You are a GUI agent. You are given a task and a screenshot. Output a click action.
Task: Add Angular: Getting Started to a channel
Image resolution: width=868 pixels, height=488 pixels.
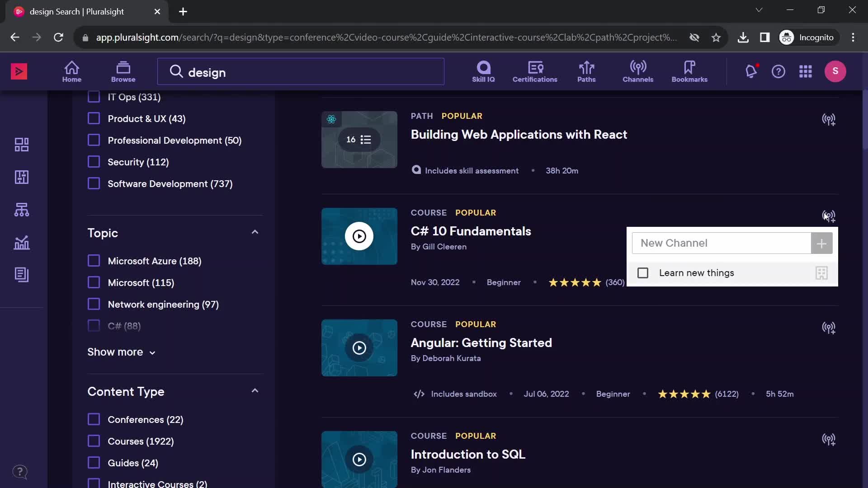pyautogui.click(x=829, y=328)
